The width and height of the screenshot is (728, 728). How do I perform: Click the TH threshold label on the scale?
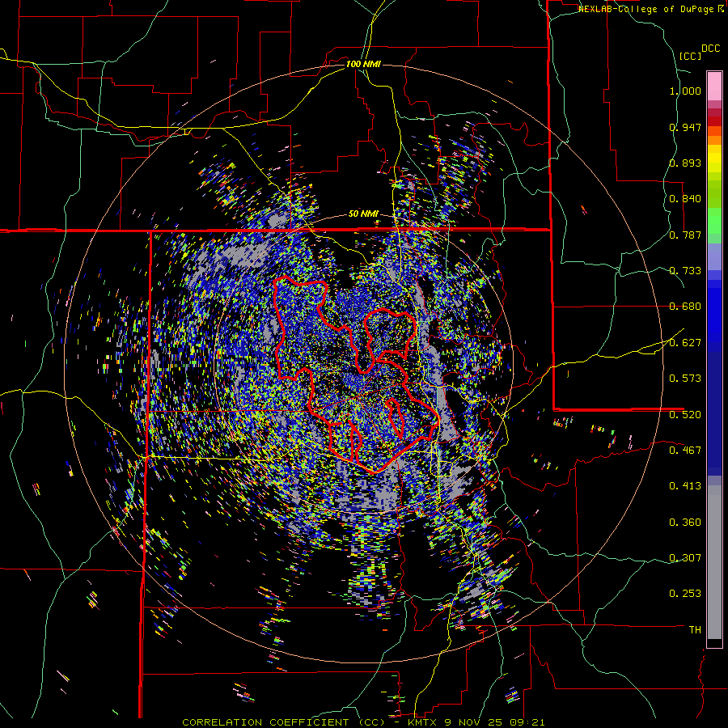coord(695,630)
